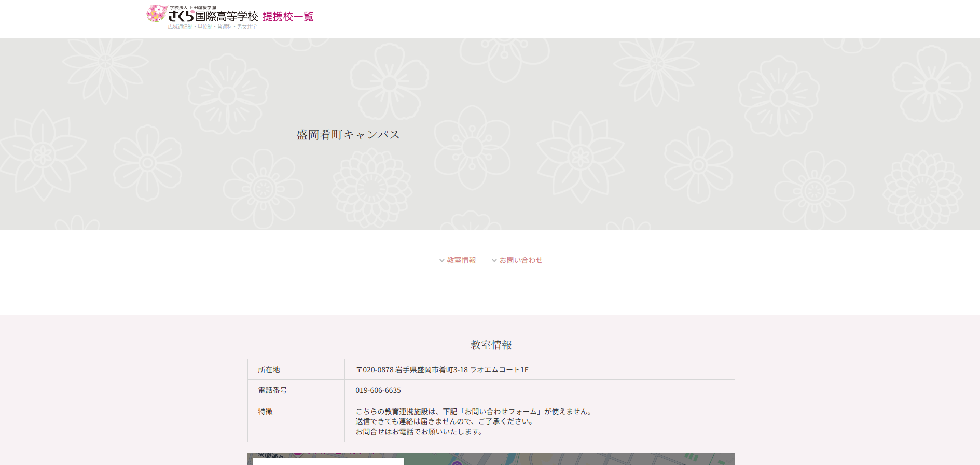Open the 提携校一覧 partner schools list
The width and height of the screenshot is (980, 465).
click(x=288, y=17)
